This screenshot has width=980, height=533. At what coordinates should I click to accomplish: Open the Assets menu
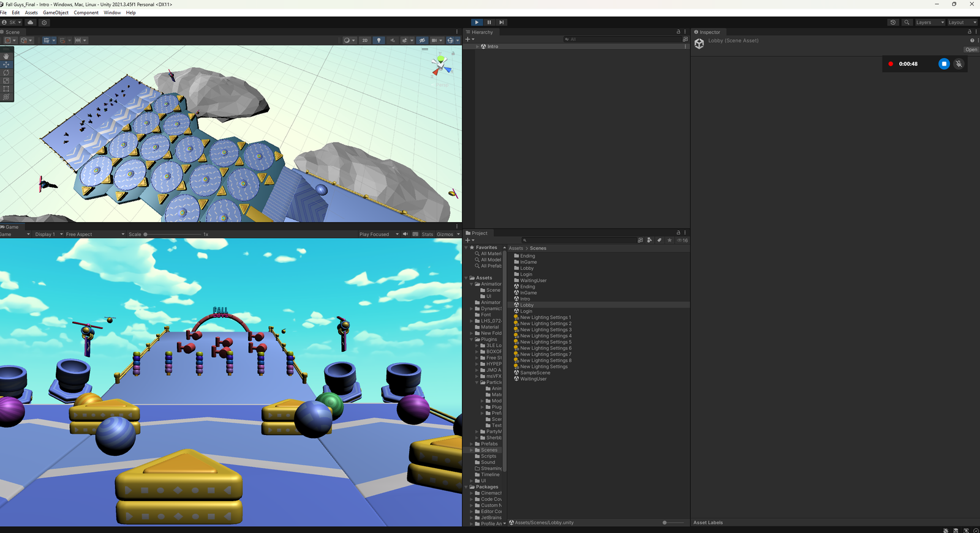click(x=31, y=13)
